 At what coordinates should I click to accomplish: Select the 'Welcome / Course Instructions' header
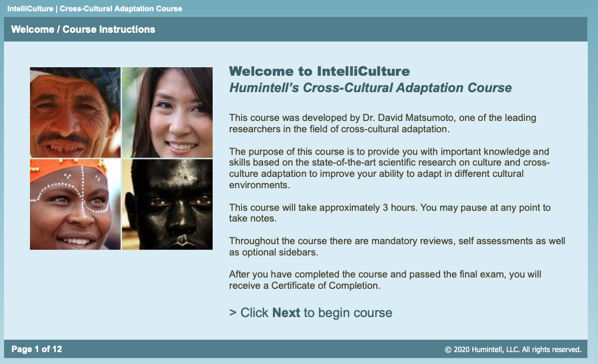coord(83,29)
